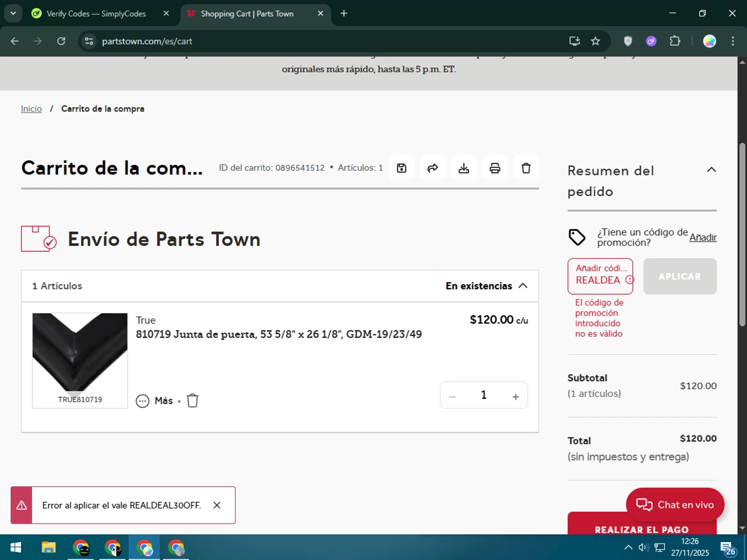Click the quantity field showing 1

(x=484, y=395)
